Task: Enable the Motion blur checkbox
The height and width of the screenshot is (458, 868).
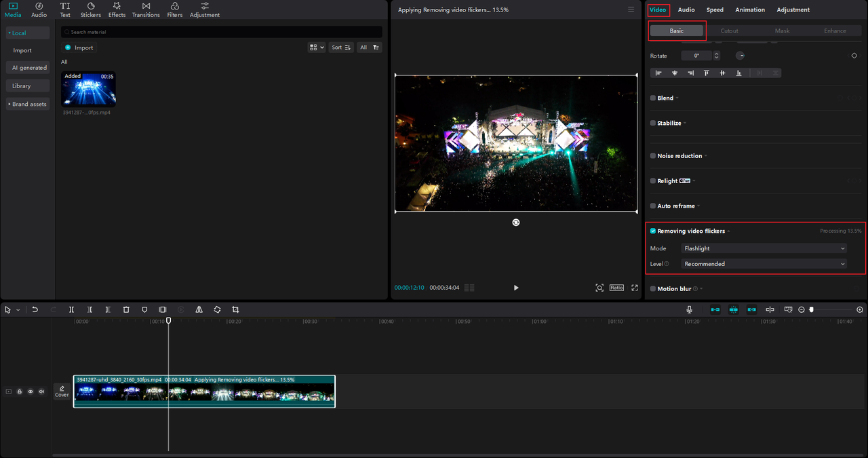Action: click(653, 288)
